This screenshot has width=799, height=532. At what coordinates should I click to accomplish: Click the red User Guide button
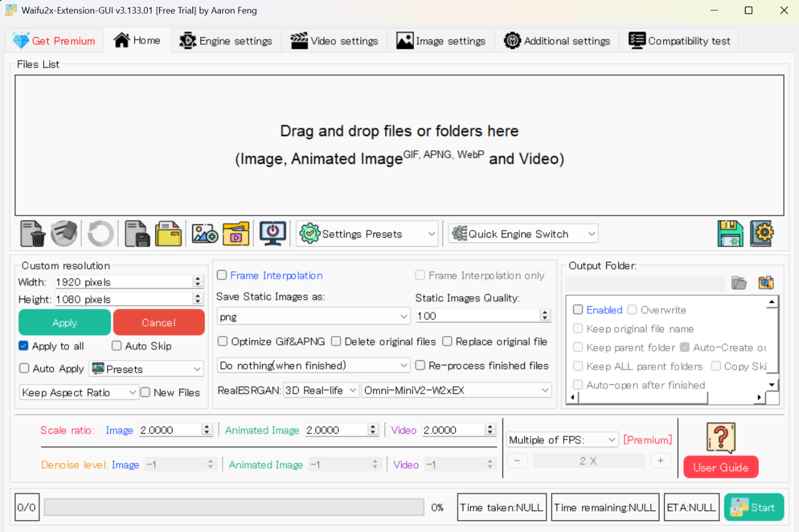721,467
